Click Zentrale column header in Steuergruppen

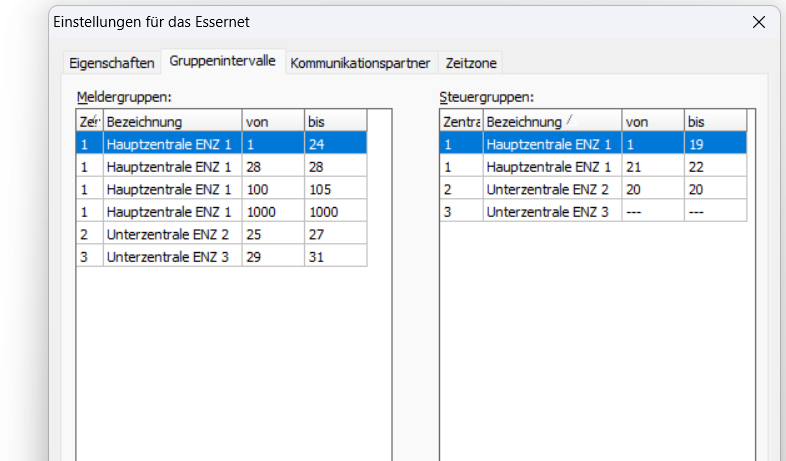(461, 121)
